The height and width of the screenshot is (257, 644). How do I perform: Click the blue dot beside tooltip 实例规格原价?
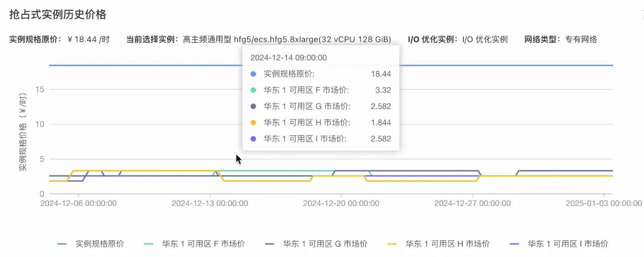(253, 74)
